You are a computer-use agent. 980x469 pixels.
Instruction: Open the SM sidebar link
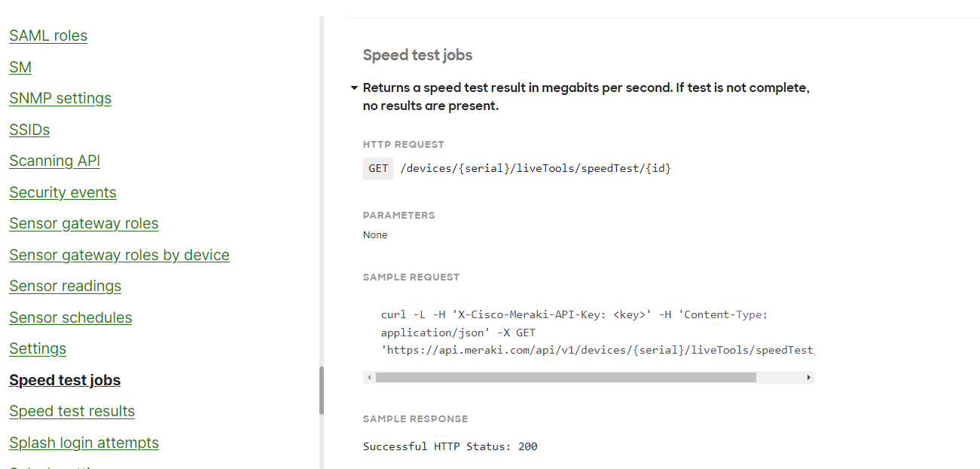(x=20, y=67)
